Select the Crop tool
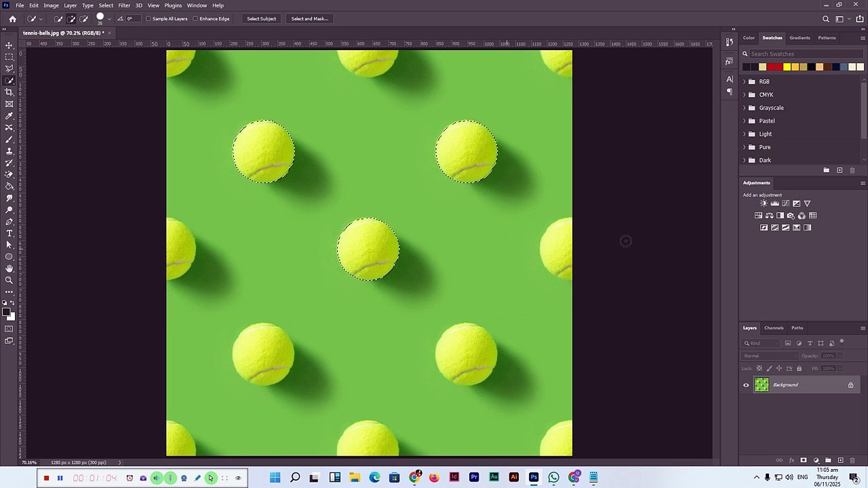 pyautogui.click(x=9, y=92)
